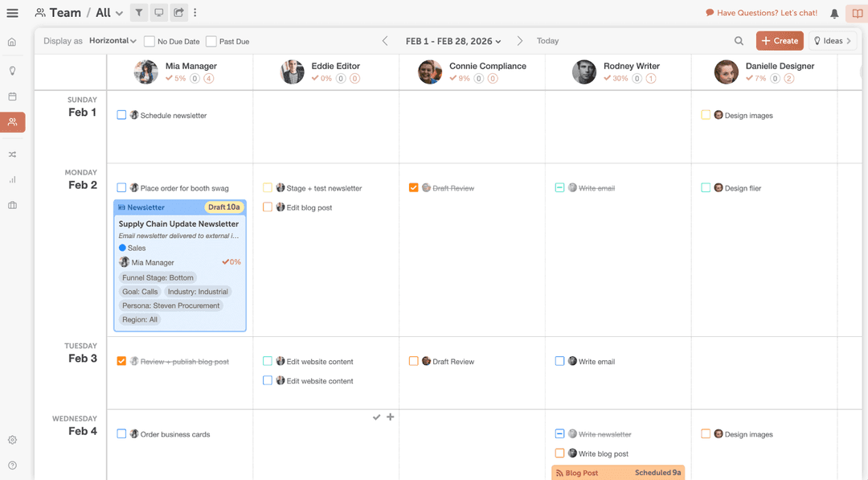
Task: Click Eddie Editor column header name
Action: (x=335, y=66)
